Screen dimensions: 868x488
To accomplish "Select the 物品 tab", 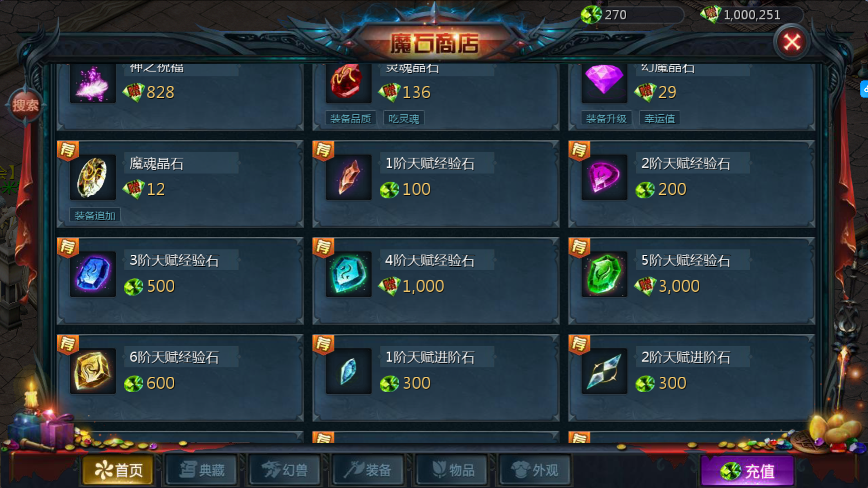I will tap(451, 470).
